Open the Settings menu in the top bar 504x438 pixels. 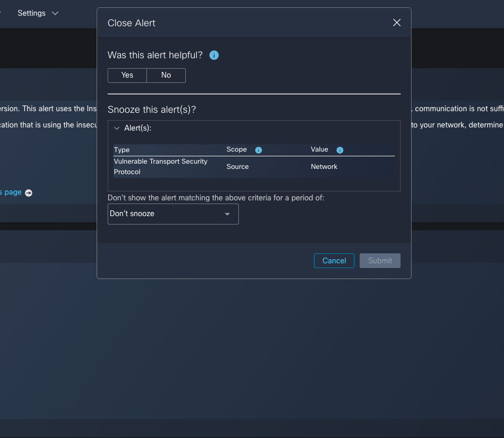(x=38, y=13)
